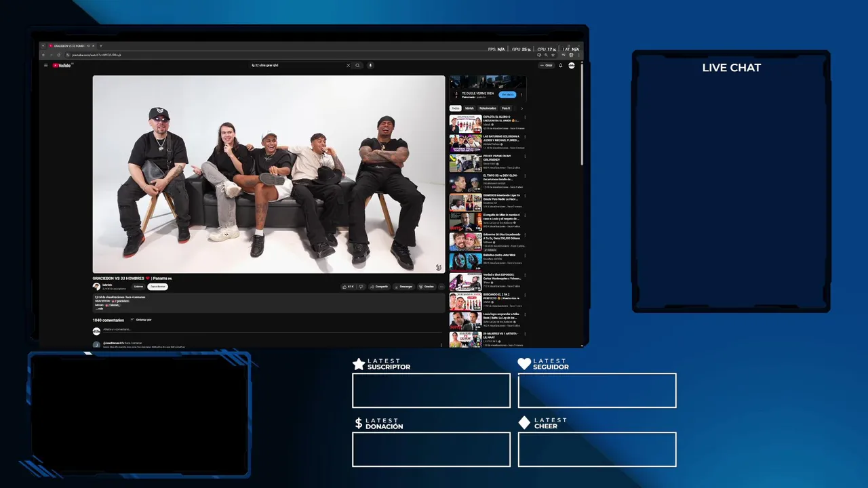
Task: Open the POLICE PRANK ON MY GIRLFRIEND video
Action: [466, 163]
